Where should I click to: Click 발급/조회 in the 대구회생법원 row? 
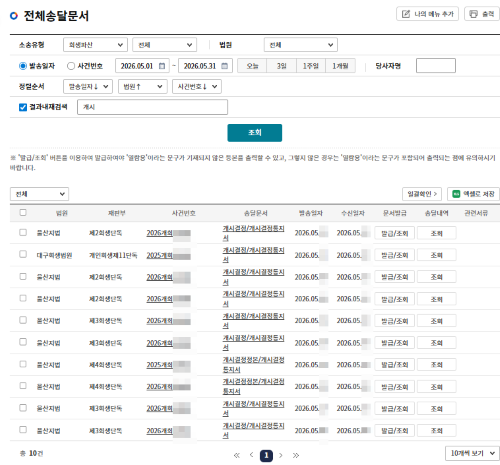tap(395, 255)
